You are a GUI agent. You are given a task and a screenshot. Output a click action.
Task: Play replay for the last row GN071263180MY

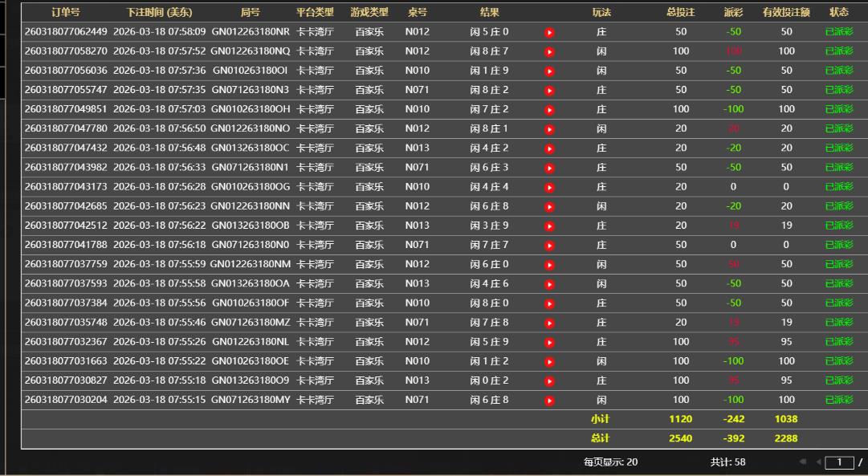tap(549, 401)
